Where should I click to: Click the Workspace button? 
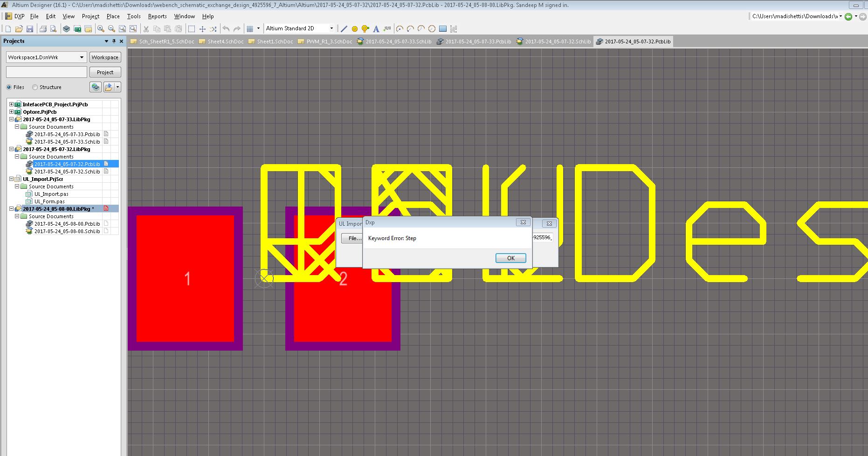[x=105, y=57]
